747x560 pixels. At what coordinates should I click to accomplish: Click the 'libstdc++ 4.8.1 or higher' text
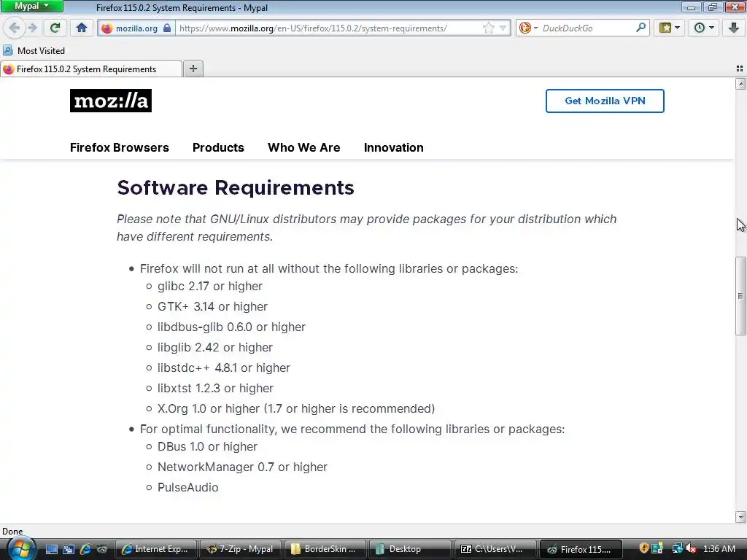[224, 368]
